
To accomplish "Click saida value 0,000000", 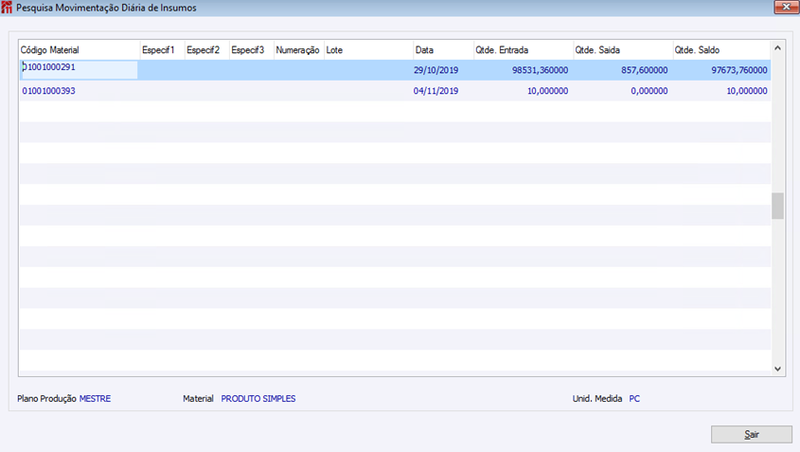I will (x=649, y=91).
